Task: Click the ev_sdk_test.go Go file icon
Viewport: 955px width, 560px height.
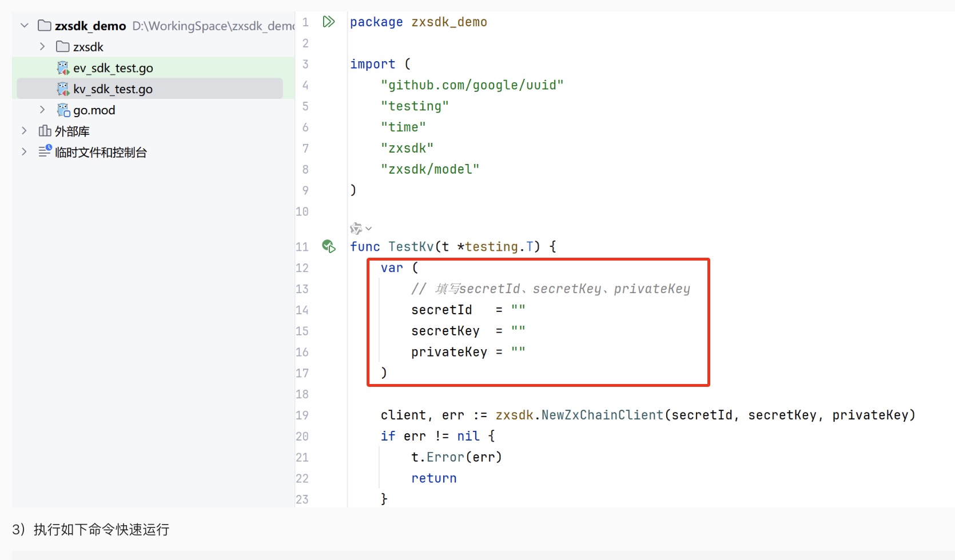Action: [63, 68]
